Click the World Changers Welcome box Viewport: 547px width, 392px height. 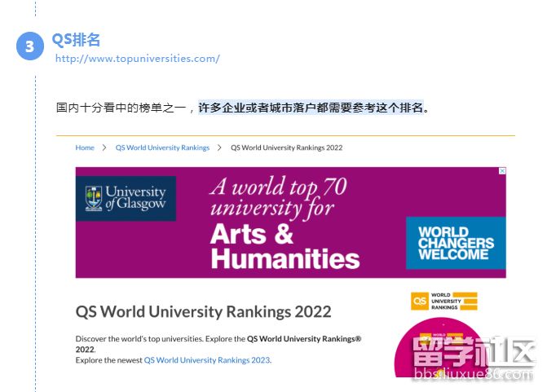(x=456, y=243)
